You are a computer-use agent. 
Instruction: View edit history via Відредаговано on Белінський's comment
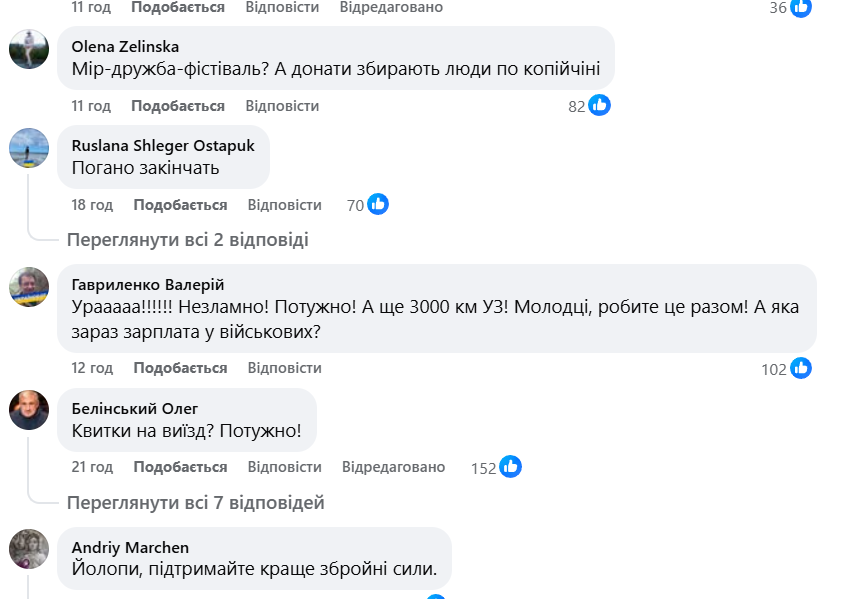coord(393,467)
